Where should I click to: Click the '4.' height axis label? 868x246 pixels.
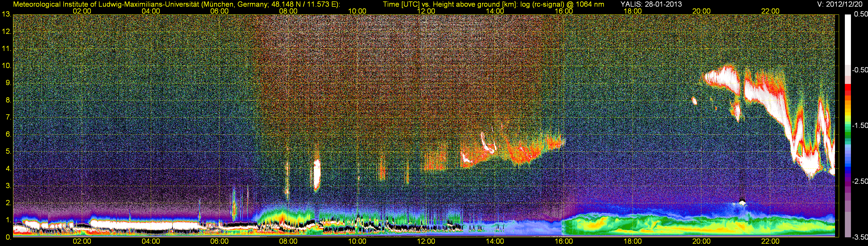(8, 169)
